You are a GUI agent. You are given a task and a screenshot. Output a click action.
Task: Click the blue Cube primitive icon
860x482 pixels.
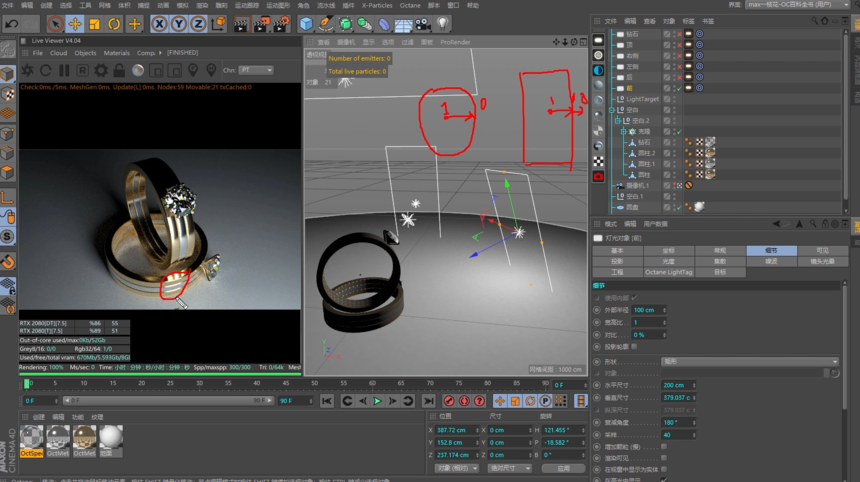pyautogui.click(x=306, y=24)
